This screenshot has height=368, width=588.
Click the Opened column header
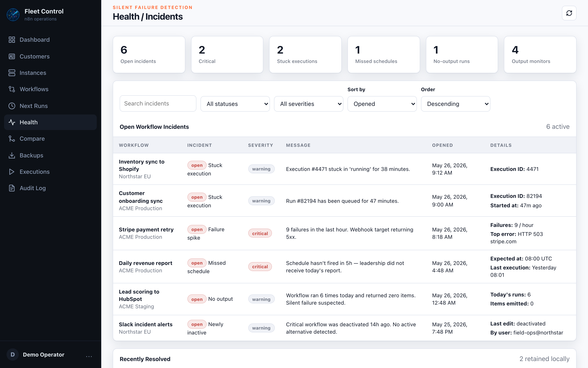pyautogui.click(x=442, y=145)
